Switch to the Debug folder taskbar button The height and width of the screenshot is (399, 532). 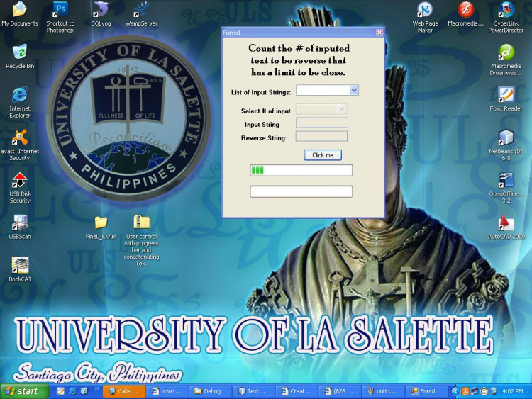pyautogui.click(x=210, y=391)
